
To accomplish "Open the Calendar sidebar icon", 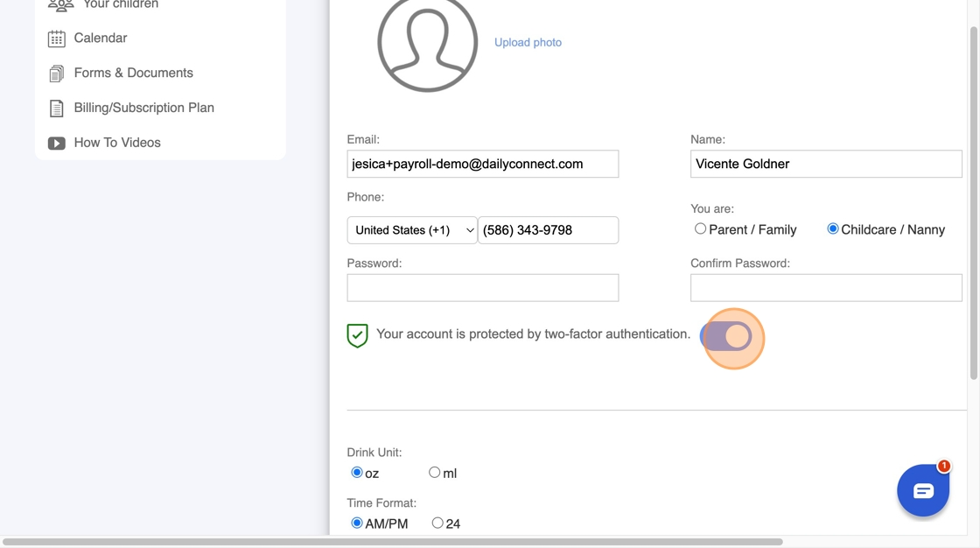I will (x=56, y=39).
